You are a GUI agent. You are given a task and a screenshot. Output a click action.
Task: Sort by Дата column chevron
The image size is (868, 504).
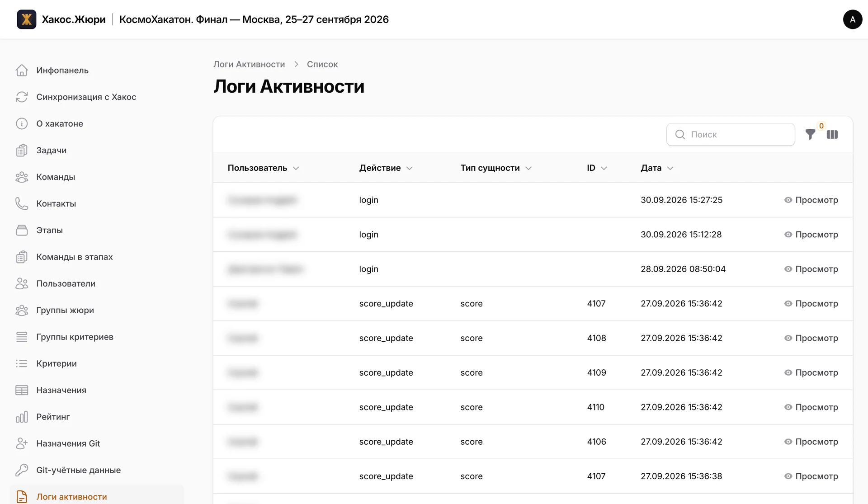pos(670,168)
